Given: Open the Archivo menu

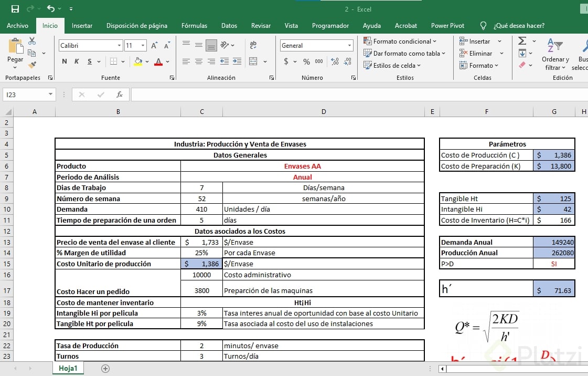Looking at the screenshot, I should [17, 25].
